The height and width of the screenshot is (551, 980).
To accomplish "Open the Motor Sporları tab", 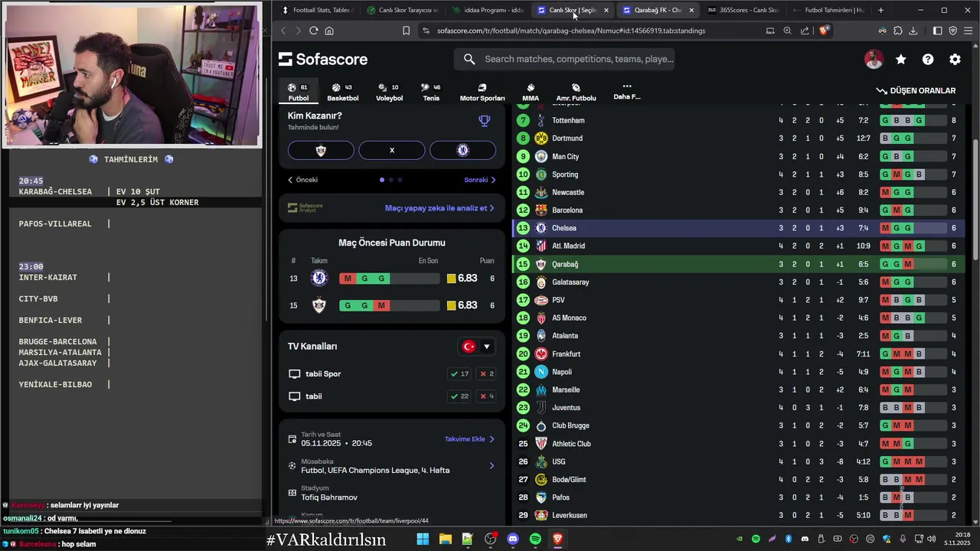I will click(482, 92).
